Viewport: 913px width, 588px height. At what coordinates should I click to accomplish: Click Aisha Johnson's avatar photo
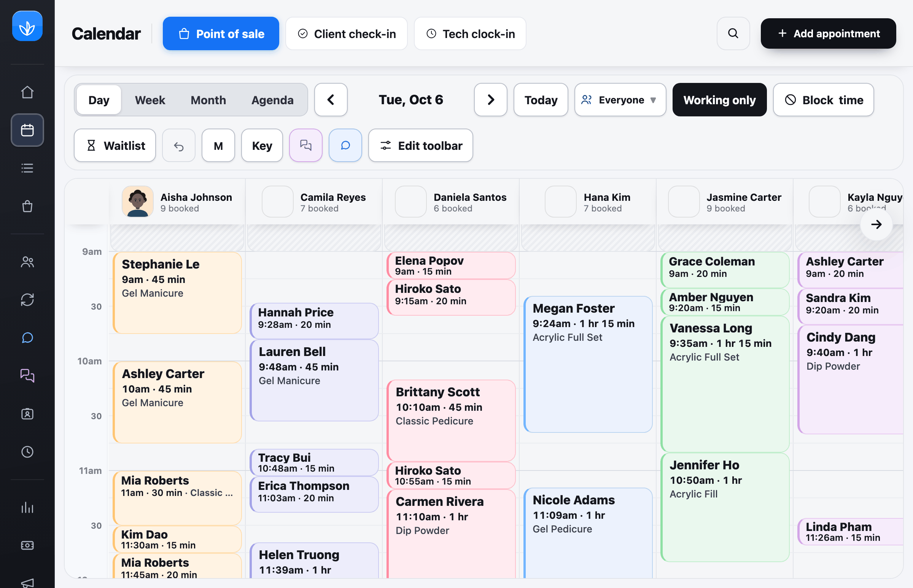[x=137, y=202]
